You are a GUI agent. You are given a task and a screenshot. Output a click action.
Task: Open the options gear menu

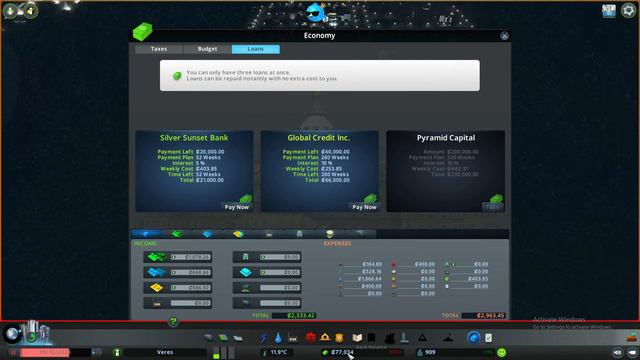coord(628,10)
